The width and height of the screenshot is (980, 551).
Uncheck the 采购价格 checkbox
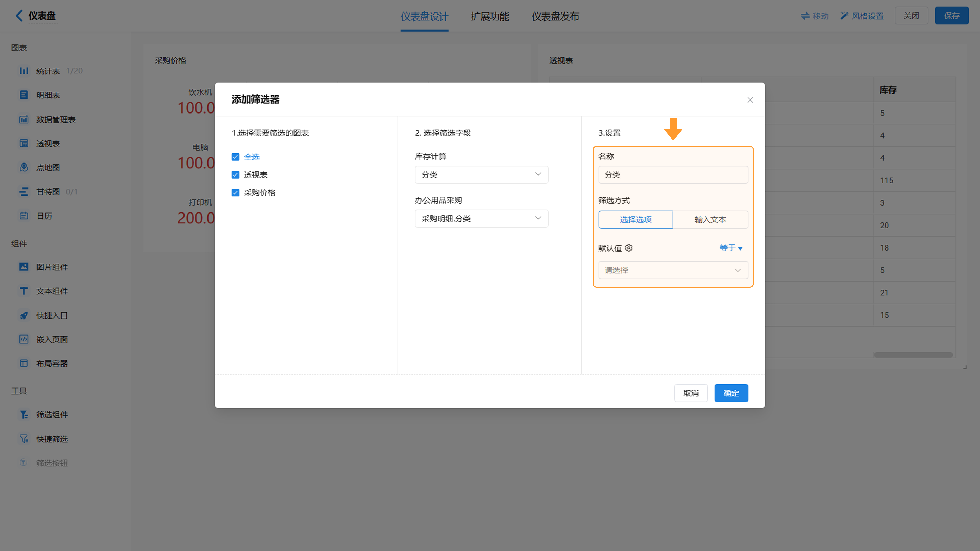pos(236,192)
